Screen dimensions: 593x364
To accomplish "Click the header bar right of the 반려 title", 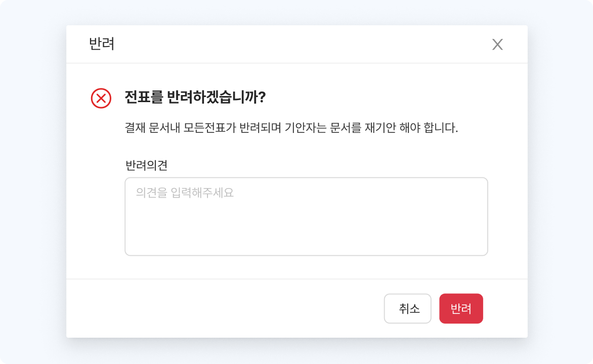I will point(304,44).
